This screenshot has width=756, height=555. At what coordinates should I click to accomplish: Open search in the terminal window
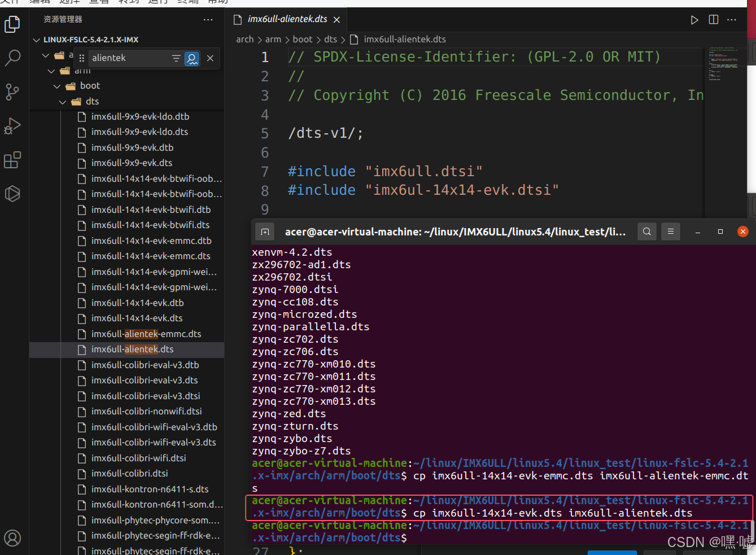pos(647,231)
